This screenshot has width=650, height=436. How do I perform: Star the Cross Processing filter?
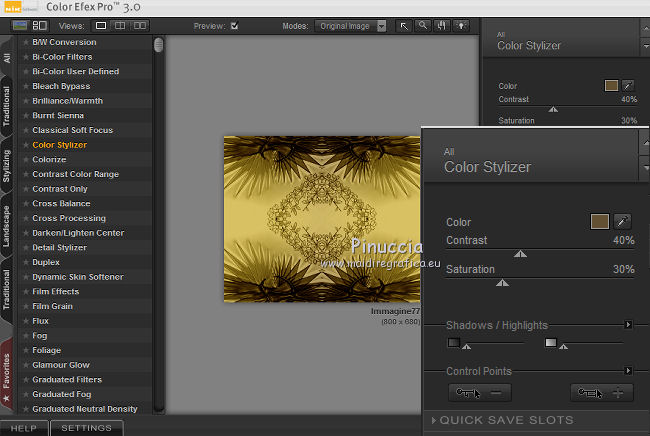[26, 218]
